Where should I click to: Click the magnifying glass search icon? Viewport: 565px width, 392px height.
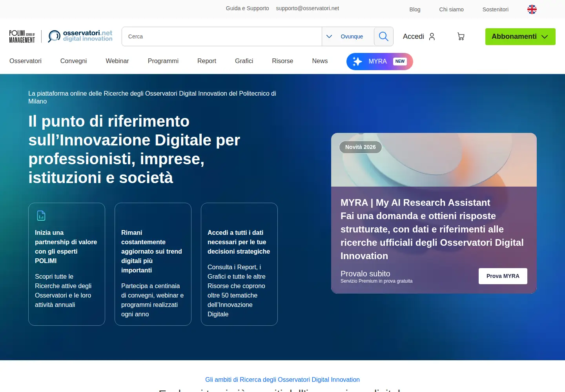383,36
